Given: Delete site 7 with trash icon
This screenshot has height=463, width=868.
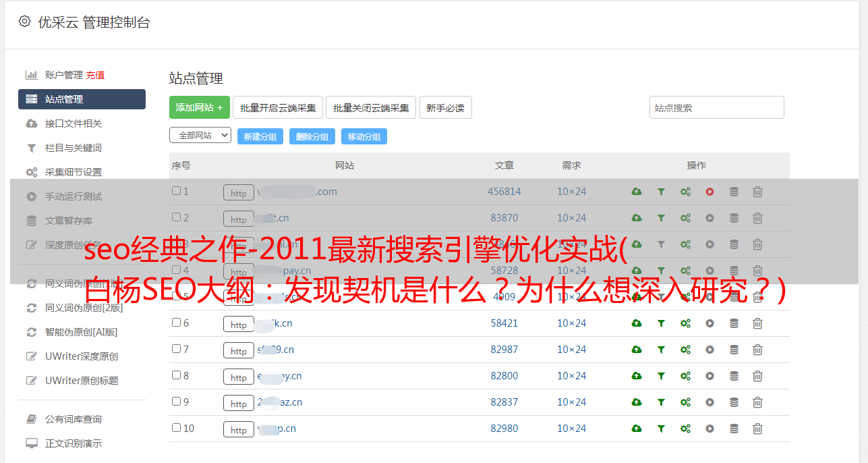Looking at the screenshot, I should coord(757,350).
